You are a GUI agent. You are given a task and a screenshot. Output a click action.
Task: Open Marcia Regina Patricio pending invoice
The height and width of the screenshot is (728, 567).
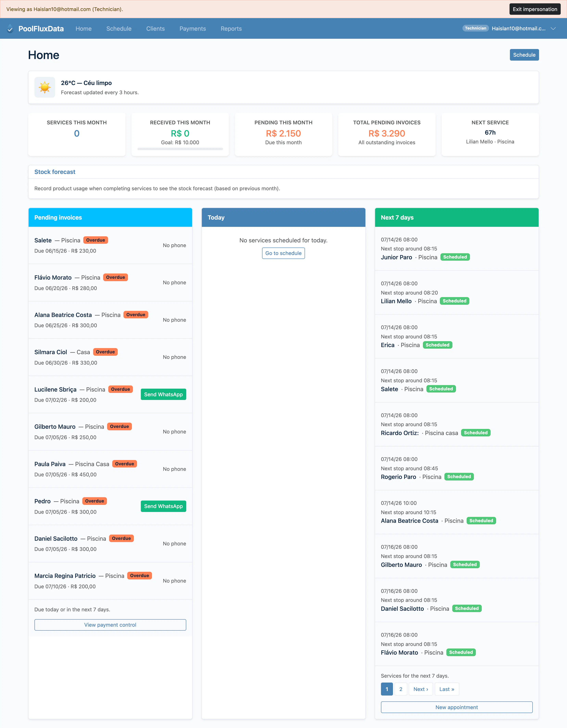click(x=65, y=576)
